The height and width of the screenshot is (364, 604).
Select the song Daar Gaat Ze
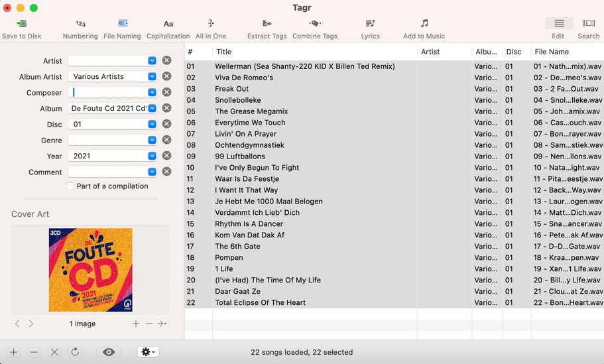click(x=237, y=291)
